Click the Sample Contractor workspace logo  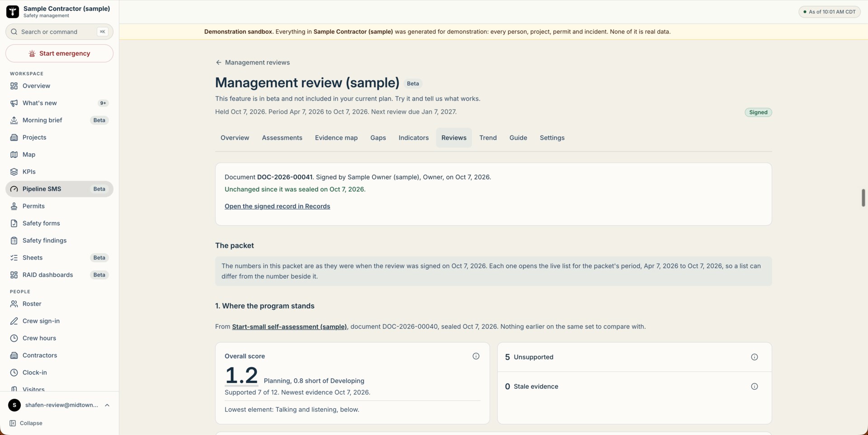click(x=13, y=12)
